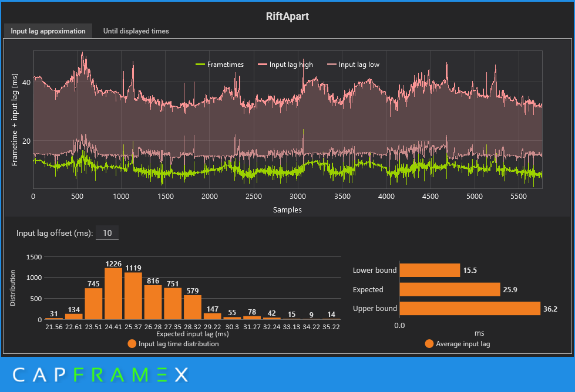Click the histogram bar with 816 samples
This screenshot has height=392, width=575.
pyautogui.click(x=153, y=302)
